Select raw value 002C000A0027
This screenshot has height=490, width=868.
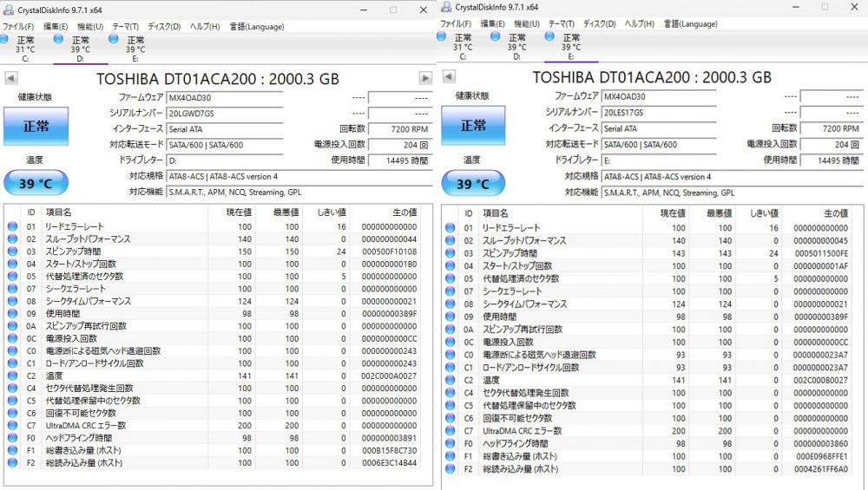tap(389, 376)
